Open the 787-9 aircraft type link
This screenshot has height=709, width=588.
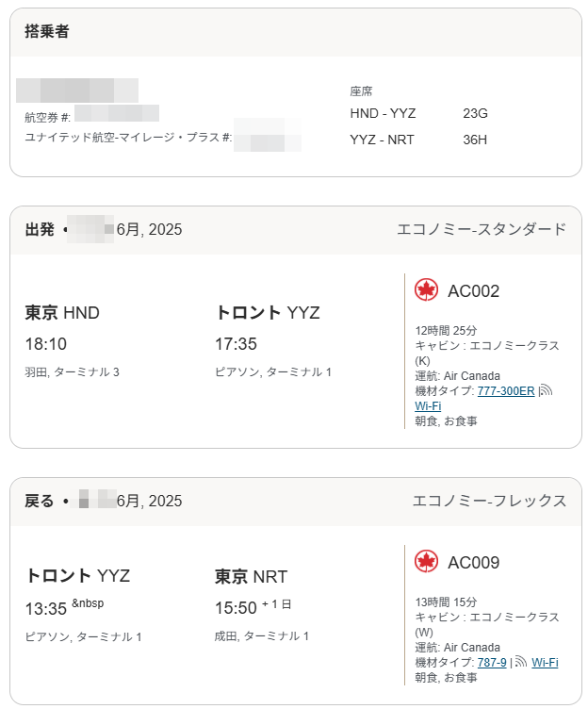pos(492,663)
